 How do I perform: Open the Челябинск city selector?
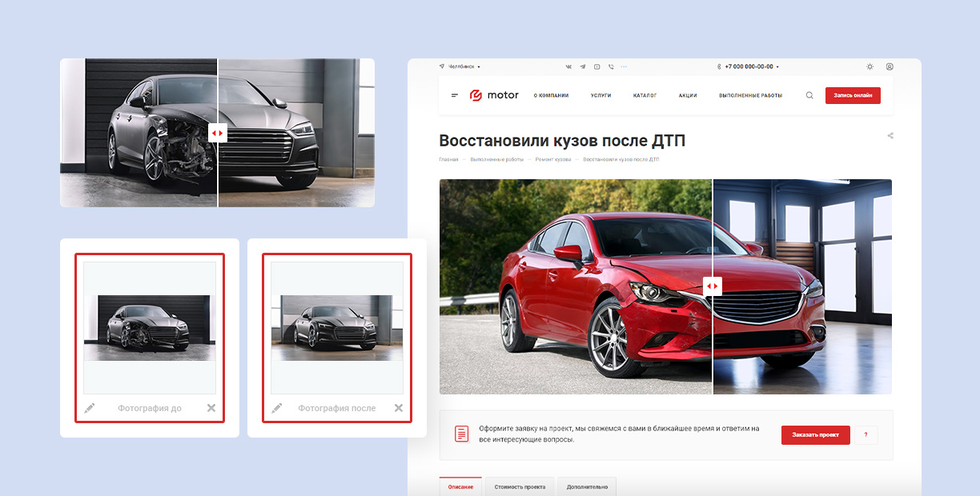coord(461,66)
